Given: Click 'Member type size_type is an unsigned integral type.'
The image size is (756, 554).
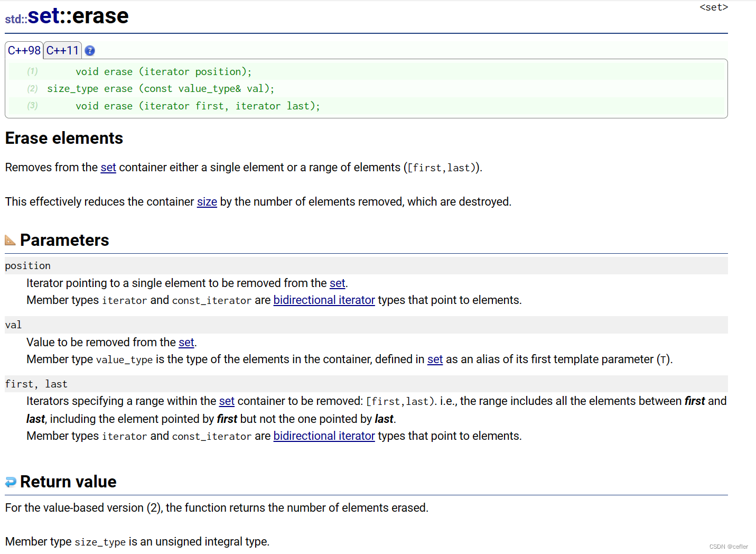Looking at the screenshot, I should pos(137,542).
